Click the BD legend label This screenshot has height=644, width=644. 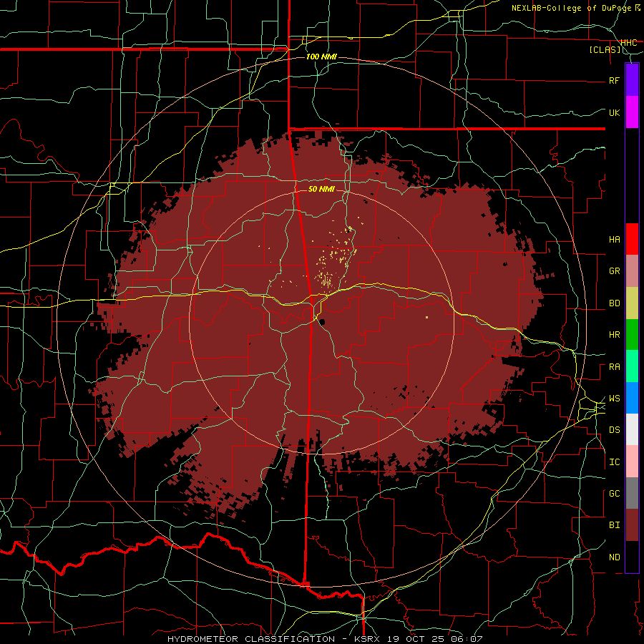615,303
